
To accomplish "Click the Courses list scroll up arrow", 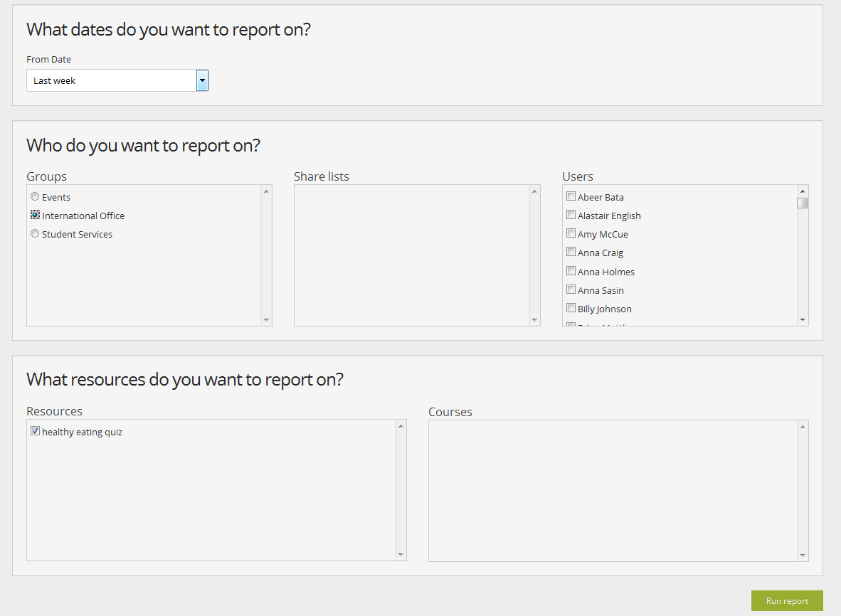I will point(803,427).
